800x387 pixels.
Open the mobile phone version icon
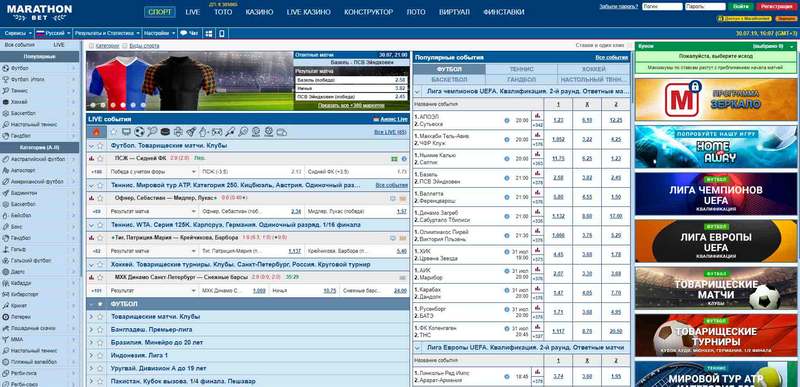[222, 33]
